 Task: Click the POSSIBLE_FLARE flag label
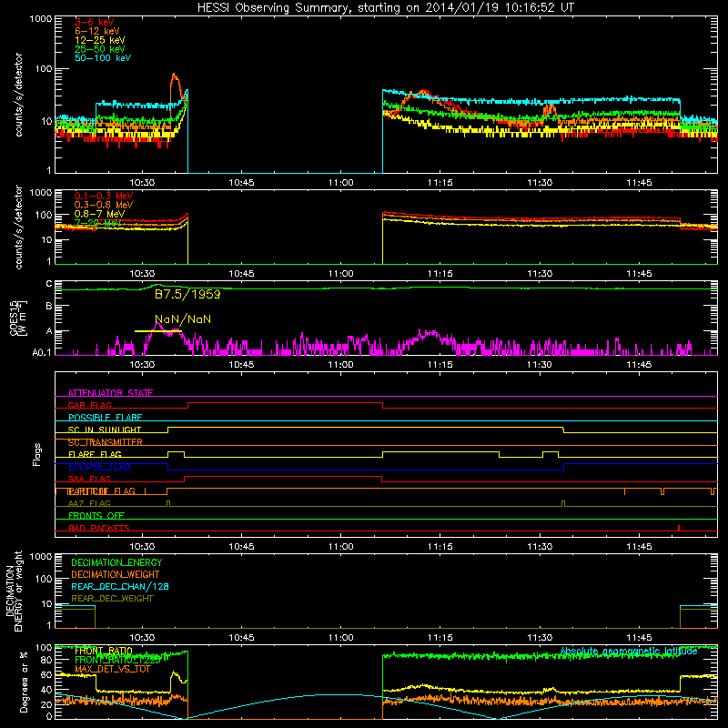click(105, 418)
